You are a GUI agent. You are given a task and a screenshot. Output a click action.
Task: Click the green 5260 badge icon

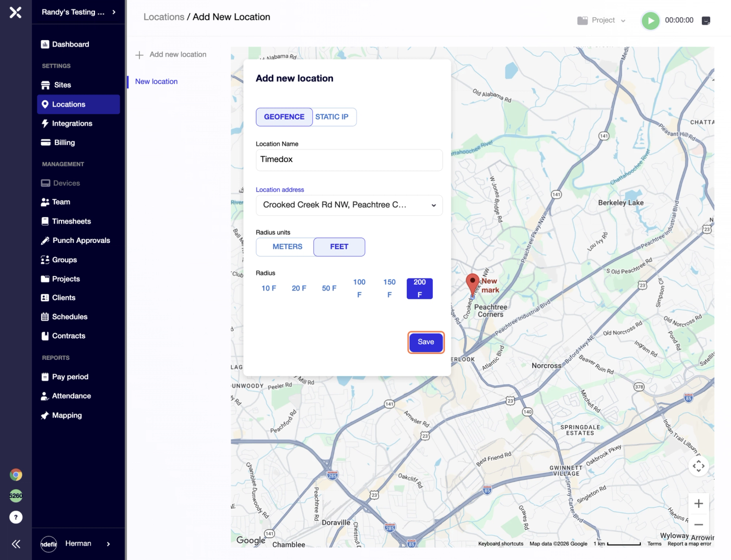point(16,496)
